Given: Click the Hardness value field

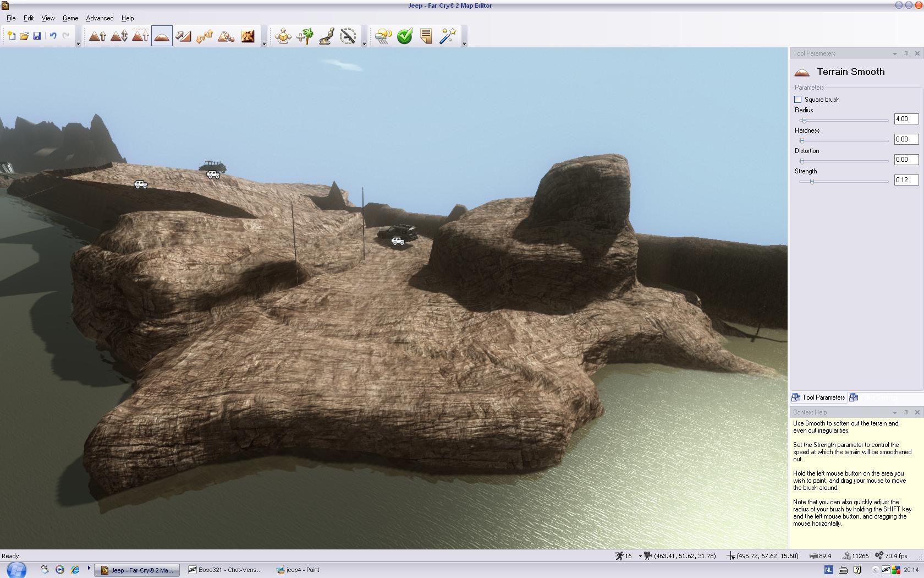Looking at the screenshot, I should pyautogui.click(x=906, y=139).
